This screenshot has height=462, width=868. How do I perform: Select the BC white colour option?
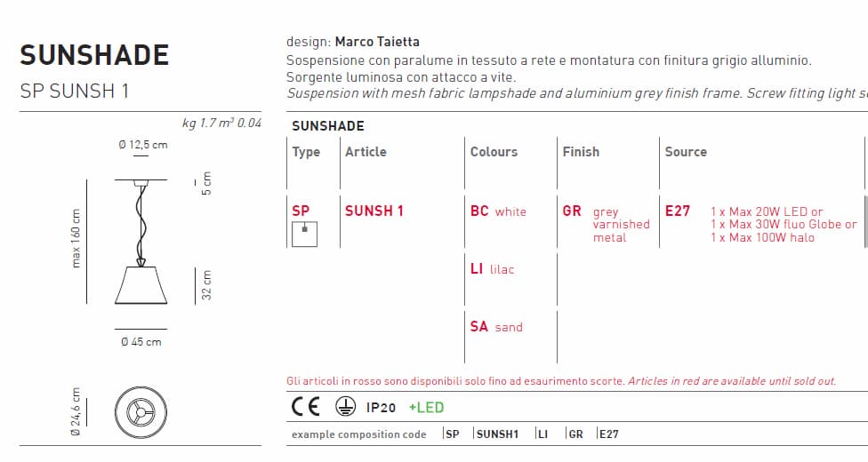498,211
